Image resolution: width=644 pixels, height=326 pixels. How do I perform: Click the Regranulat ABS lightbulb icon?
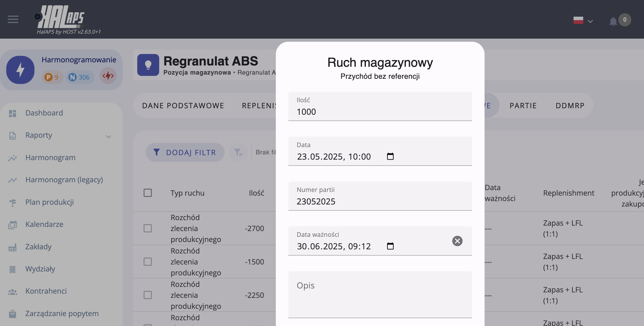148,65
